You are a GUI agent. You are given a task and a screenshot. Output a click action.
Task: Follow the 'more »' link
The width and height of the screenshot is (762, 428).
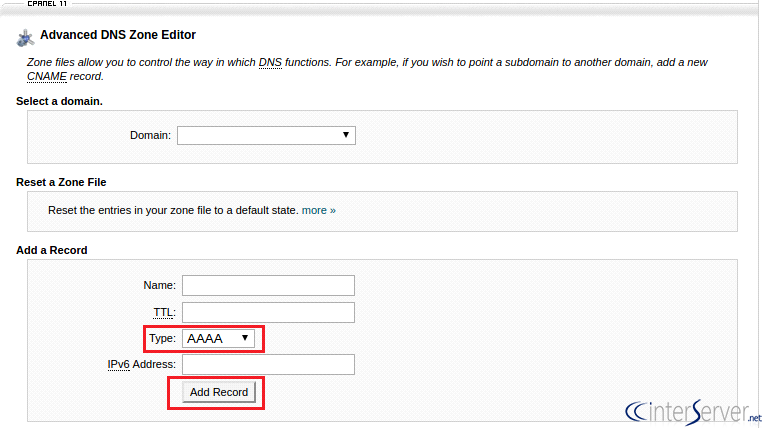coord(319,210)
